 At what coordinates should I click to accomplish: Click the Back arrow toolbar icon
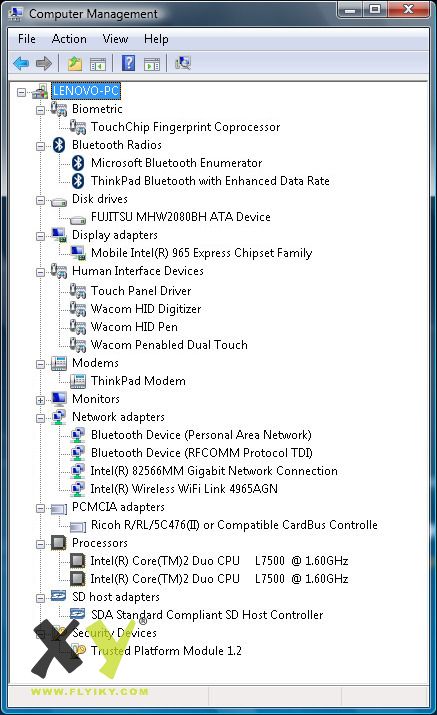point(21,63)
